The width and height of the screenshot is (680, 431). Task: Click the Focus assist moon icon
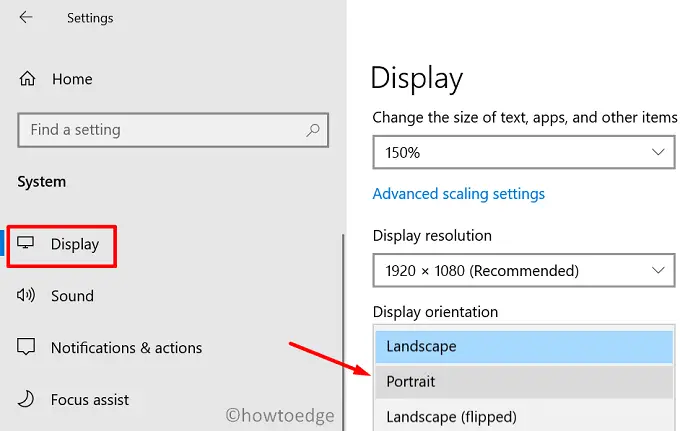(x=27, y=400)
